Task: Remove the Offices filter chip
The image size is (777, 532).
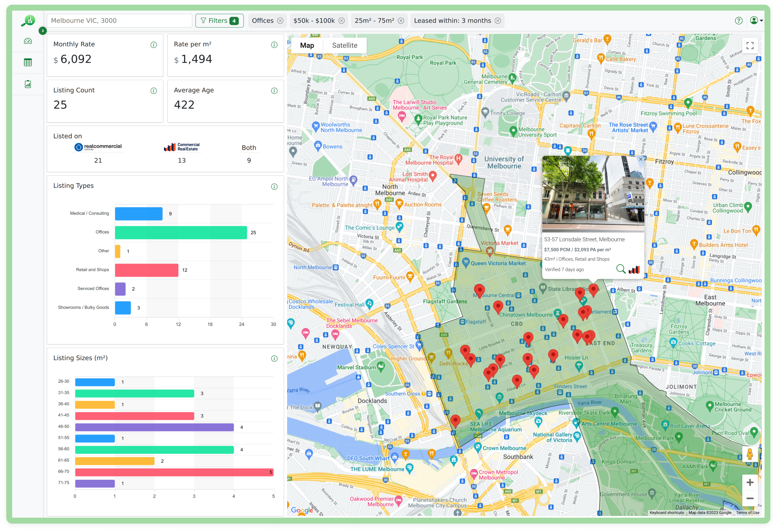Action: (x=281, y=20)
